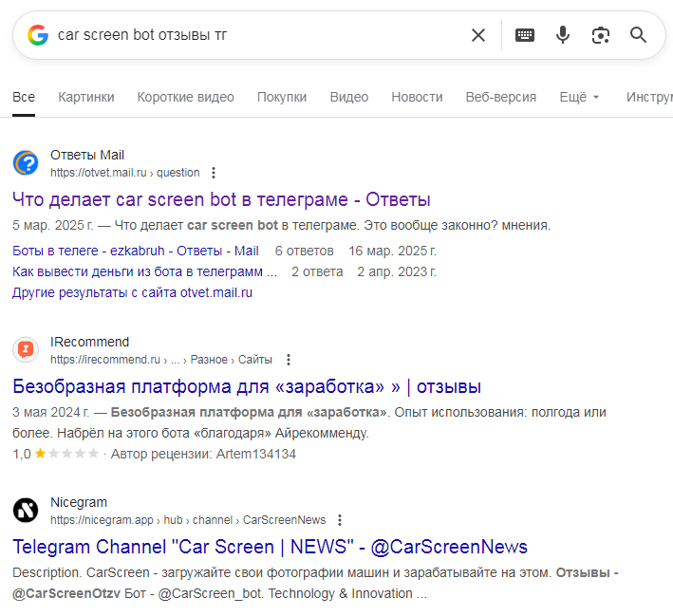This screenshot has width=673, height=616.
Task: Open Другие результаты с сайта otvet.mail.ru
Action: point(132,292)
